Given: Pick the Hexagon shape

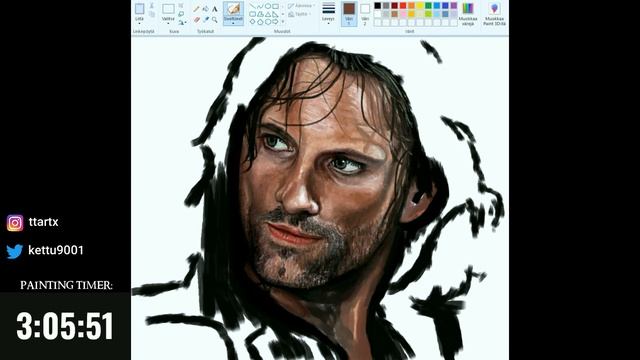Looking at the screenshot, I should click(268, 22).
